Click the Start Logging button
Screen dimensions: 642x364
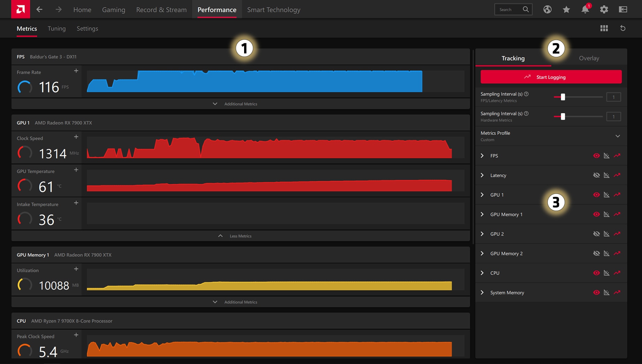coord(551,77)
